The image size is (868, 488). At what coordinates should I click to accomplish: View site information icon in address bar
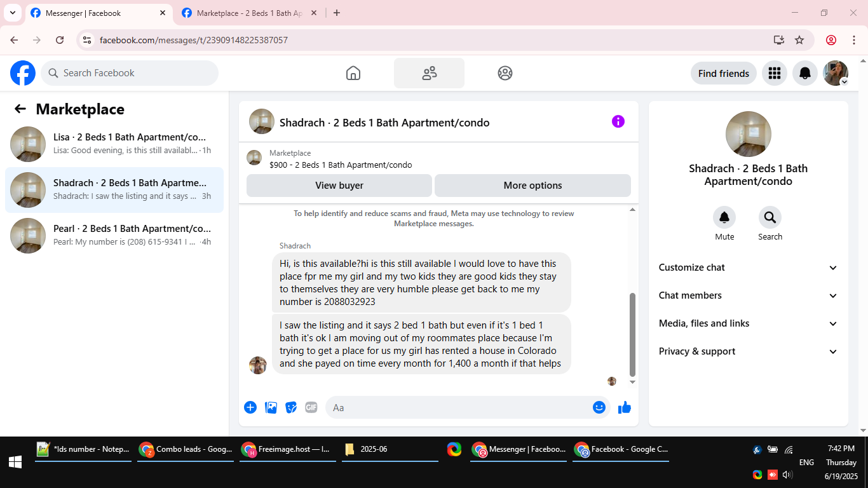tap(87, 40)
